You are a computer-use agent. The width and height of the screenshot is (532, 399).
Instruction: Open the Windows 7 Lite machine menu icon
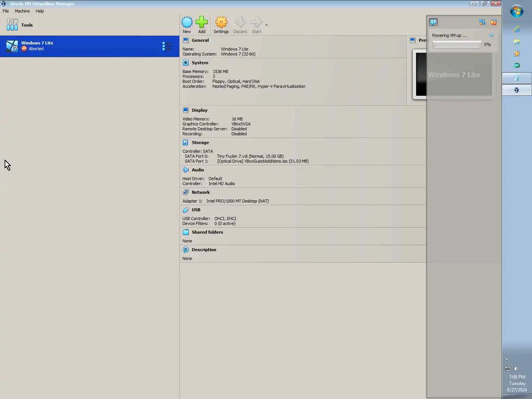tap(166, 46)
